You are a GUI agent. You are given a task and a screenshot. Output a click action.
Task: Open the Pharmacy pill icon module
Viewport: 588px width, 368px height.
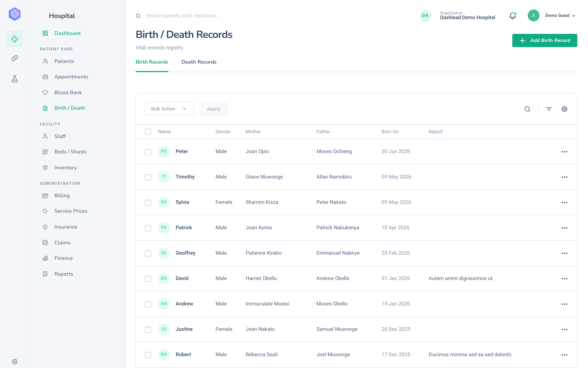tap(15, 58)
